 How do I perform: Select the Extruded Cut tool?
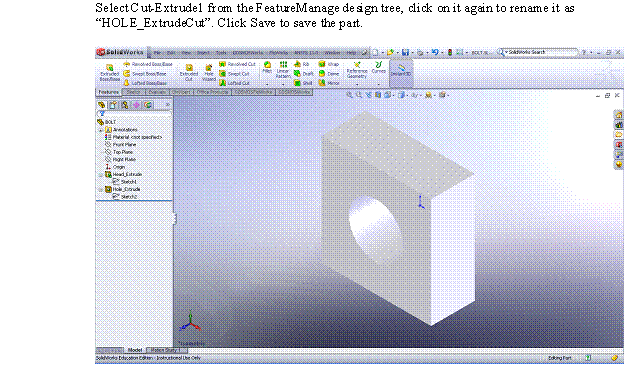[x=189, y=72]
